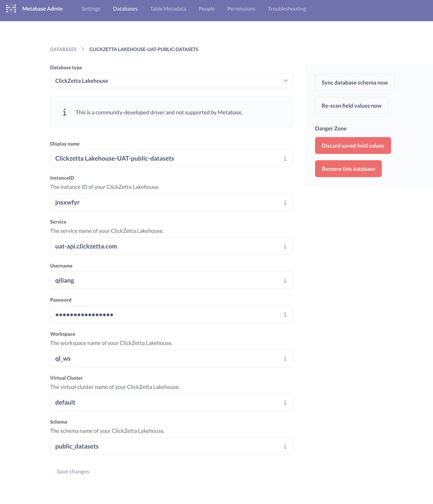Image resolution: width=433 pixels, height=504 pixels.
Task: Click info icon in Service field
Action: click(285, 246)
